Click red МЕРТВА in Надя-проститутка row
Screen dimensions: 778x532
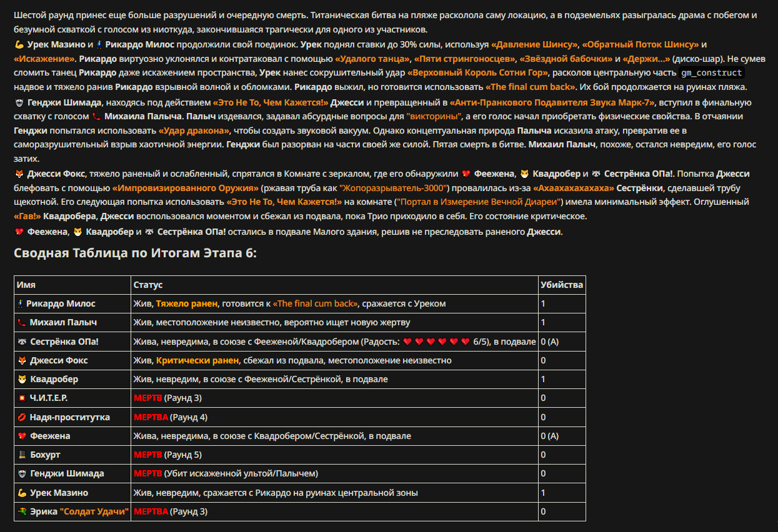151,417
